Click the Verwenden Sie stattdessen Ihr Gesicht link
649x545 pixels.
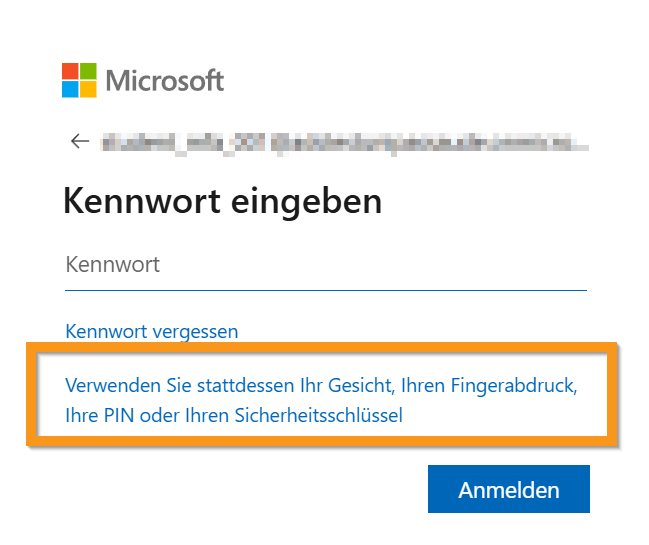(x=321, y=385)
